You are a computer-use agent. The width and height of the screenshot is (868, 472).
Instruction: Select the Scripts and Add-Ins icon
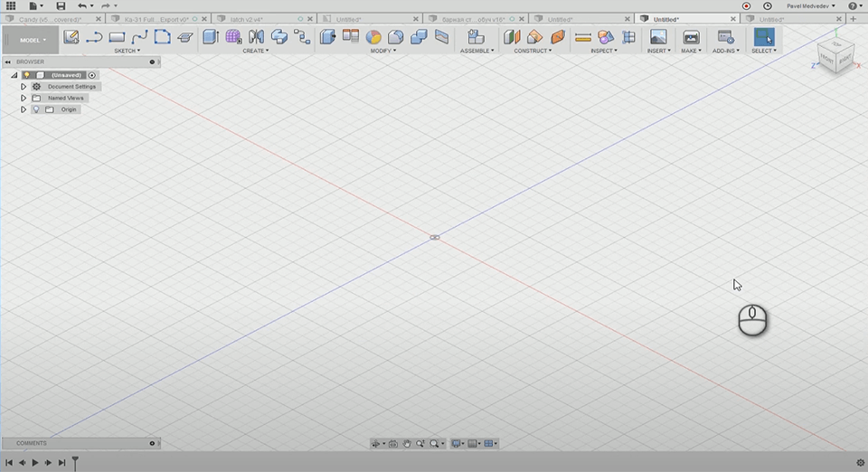[x=726, y=37]
